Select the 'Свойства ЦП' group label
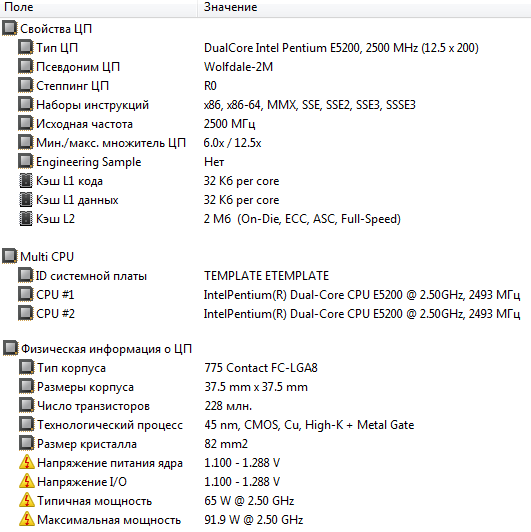This screenshot has height=532, width=531. point(56,29)
